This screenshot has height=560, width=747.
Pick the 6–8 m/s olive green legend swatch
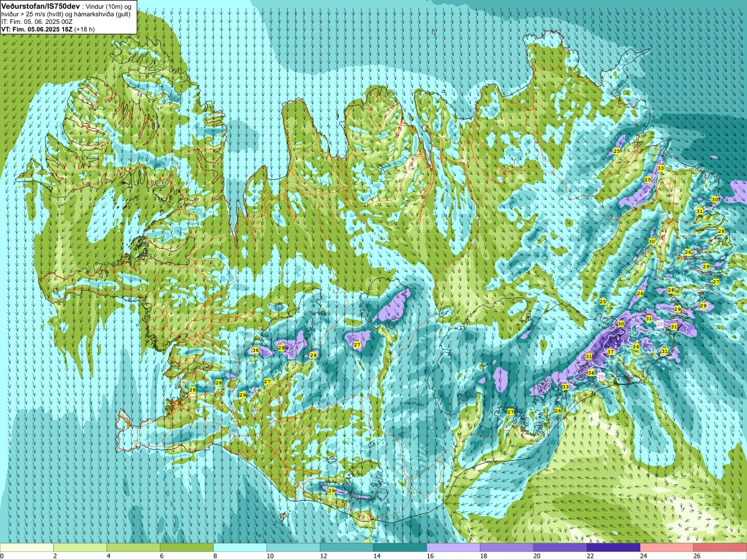click(187, 548)
